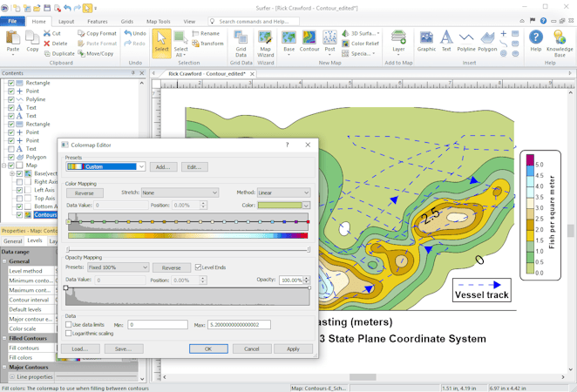Enable the Right Axis checkbox

(x=19, y=182)
